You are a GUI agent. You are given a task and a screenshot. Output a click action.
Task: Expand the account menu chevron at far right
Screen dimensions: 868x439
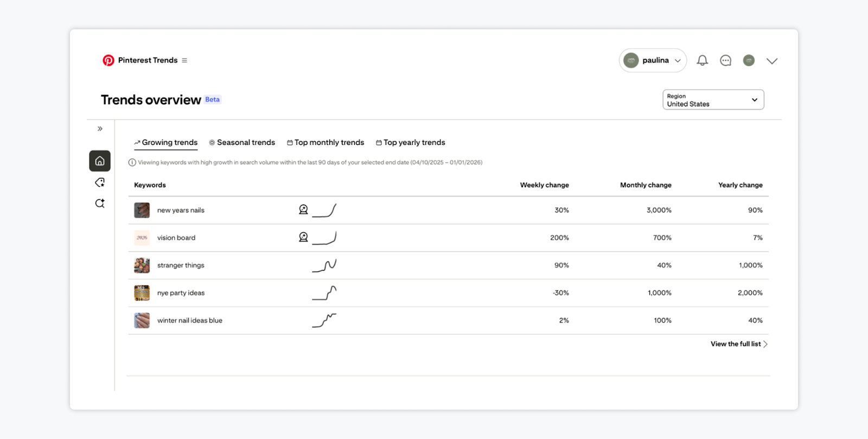pyautogui.click(x=772, y=61)
